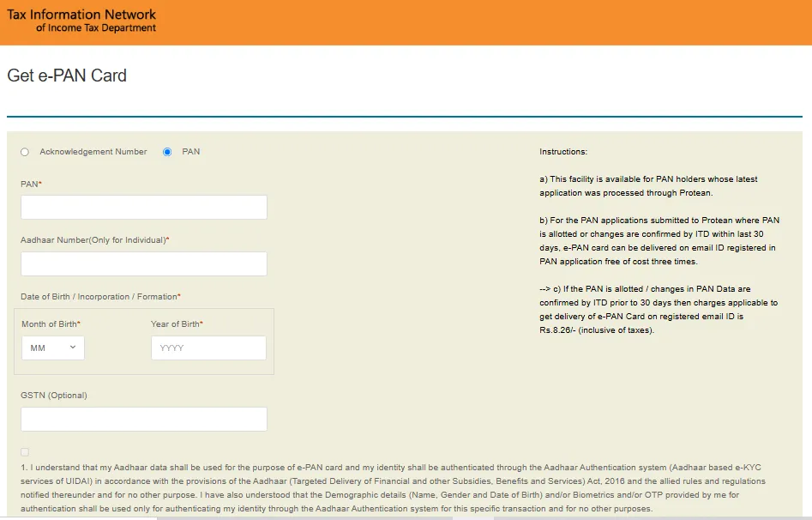Click the 'Get e-PAN Card' page heading
Screen dimensions: 812x520
[67, 76]
